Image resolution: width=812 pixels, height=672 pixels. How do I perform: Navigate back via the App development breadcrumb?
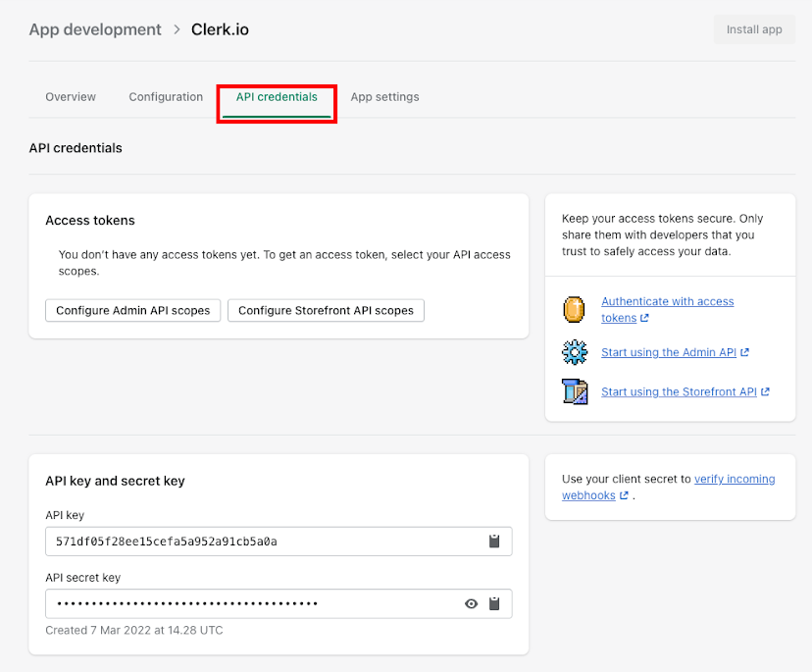point(94,29)
